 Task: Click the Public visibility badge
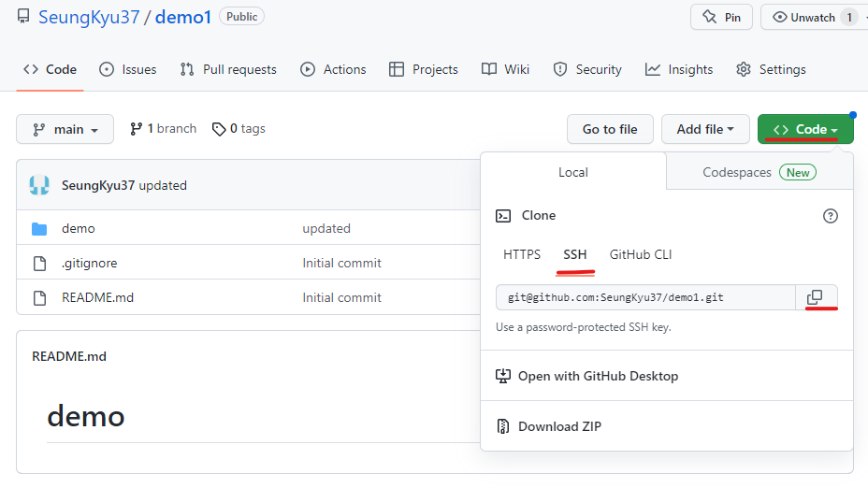point(242,17)
